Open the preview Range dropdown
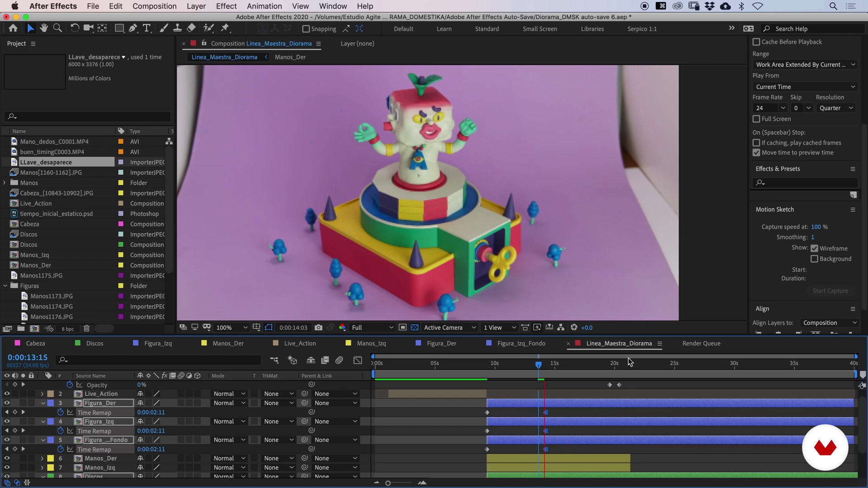This screenshot has width=868, height=488. point(805,65)
